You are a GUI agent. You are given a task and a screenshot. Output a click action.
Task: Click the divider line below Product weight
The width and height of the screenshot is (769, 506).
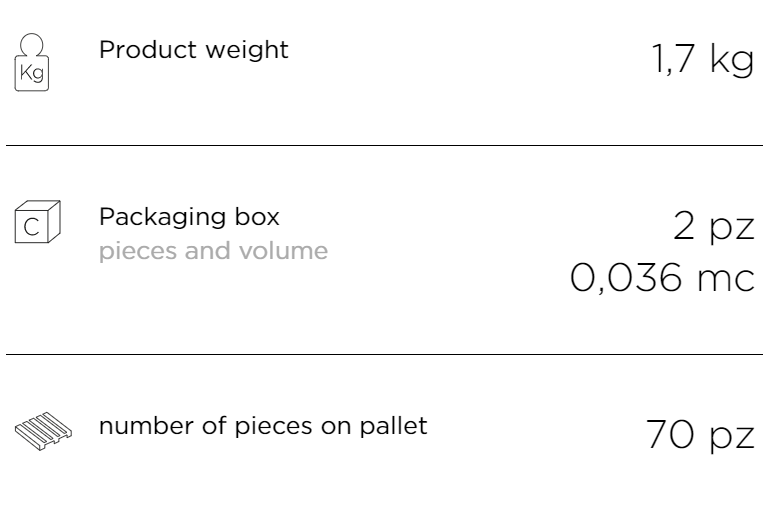pos(384,145)
